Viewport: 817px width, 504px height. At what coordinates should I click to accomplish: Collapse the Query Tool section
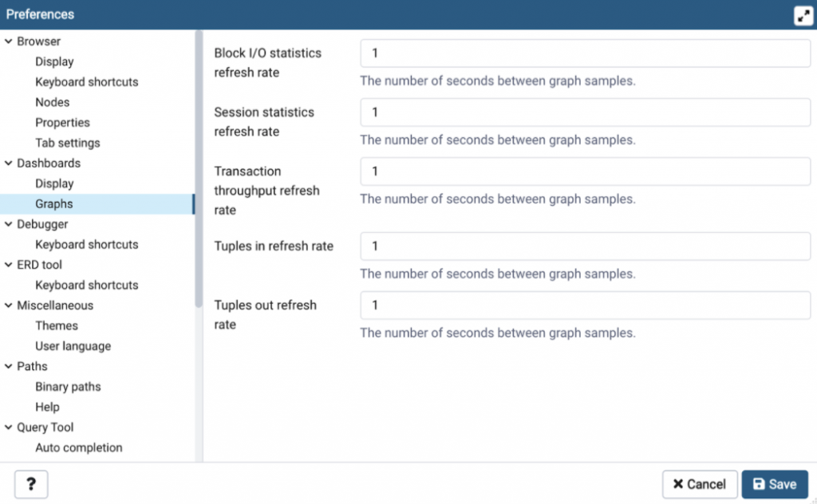[x=9, y=427]
